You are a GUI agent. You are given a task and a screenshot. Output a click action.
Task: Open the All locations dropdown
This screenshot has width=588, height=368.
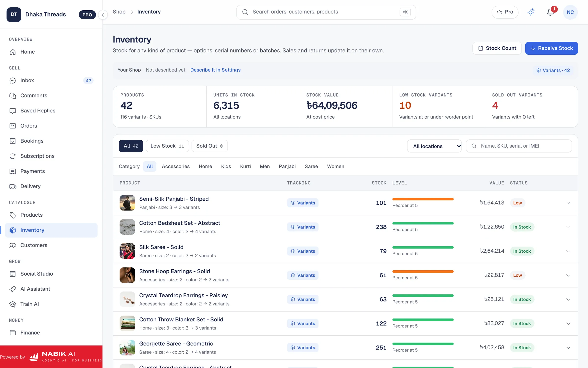click(434, 146)
